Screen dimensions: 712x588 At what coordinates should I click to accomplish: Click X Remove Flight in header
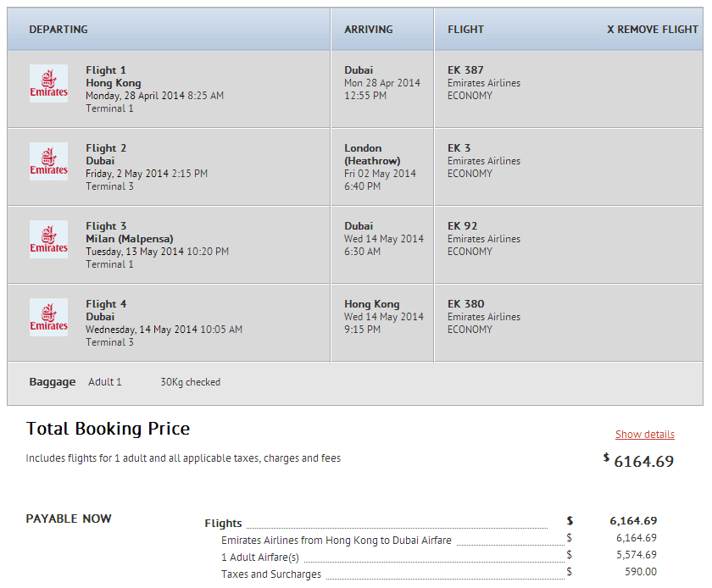click(x=652, y=30)
